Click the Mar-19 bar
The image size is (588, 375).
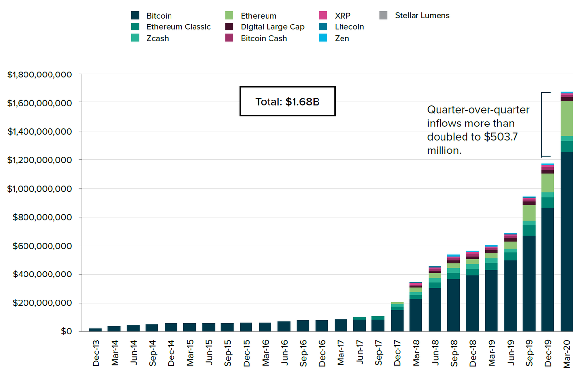[491, 288]
